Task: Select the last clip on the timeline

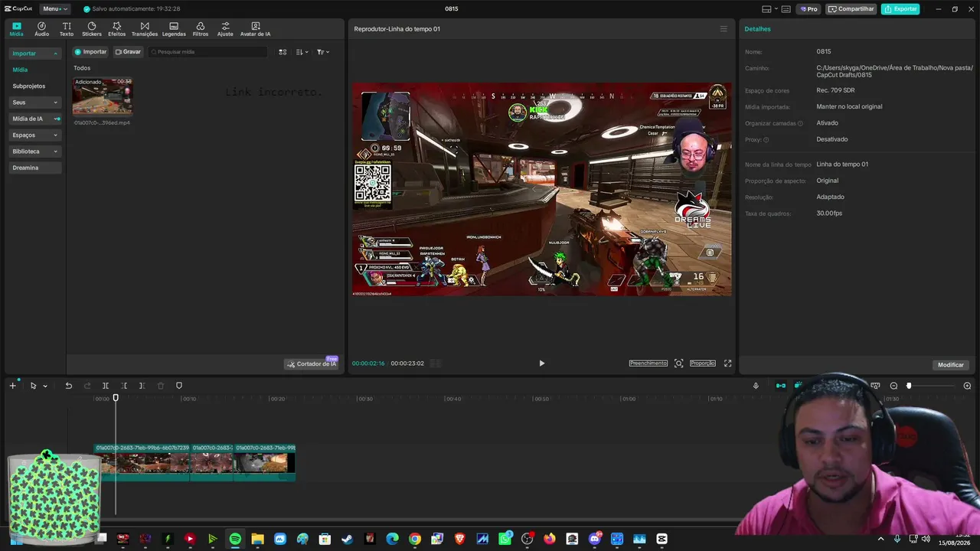Action: tap(265, 462)
